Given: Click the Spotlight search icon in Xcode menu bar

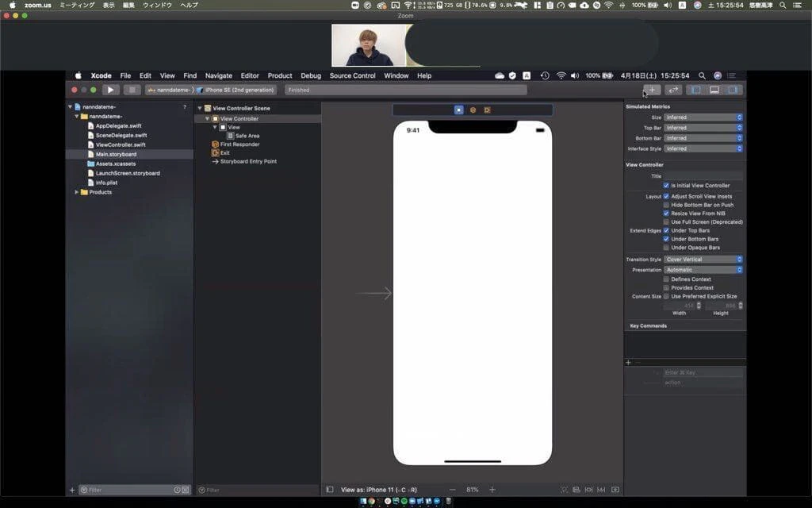Looking at the screenshot, I should point(702,75).
